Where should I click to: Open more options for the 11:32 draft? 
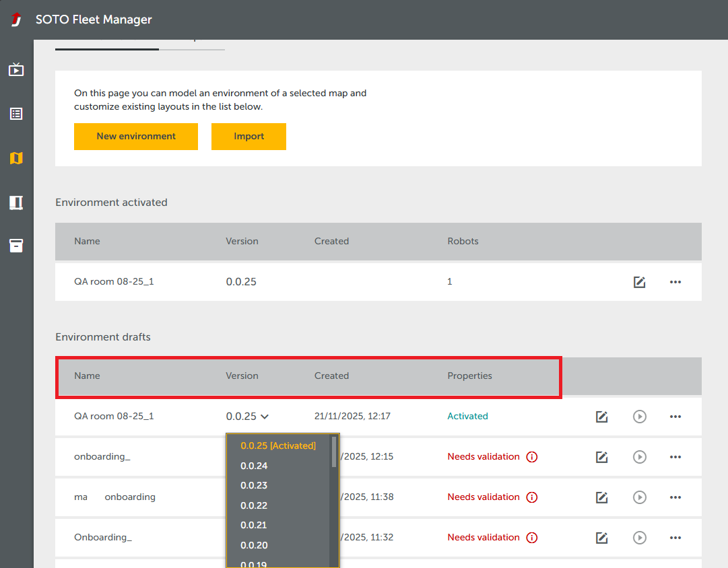[x=675, y=537]
